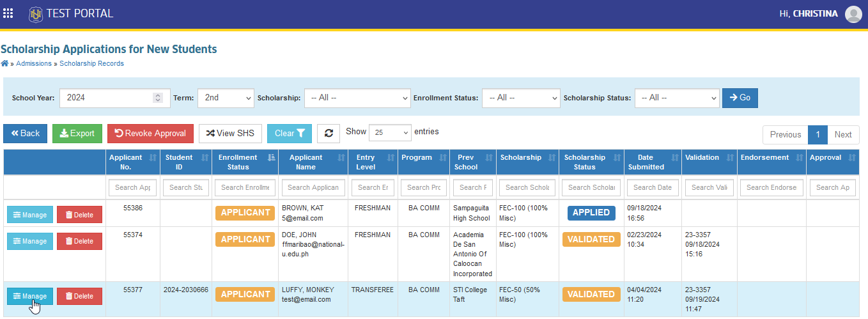Sort by the Student ID column arrows
Screen dimensions: 868x319
tap(205, 157)
